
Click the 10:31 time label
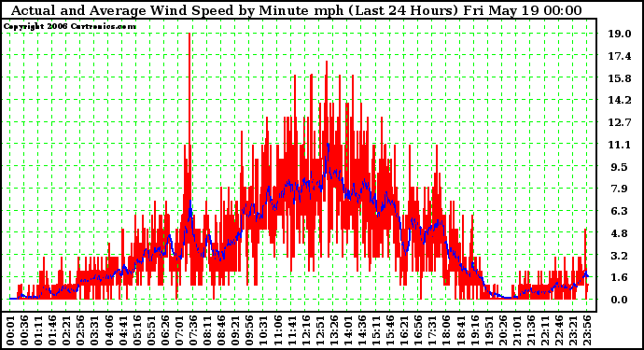tap(263, 330)
